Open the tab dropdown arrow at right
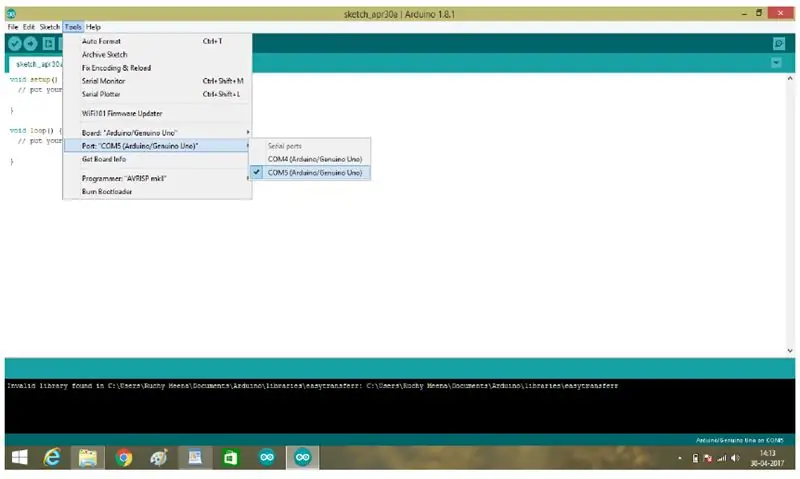Viewport: 800px width, 479px height. (776, 63)
